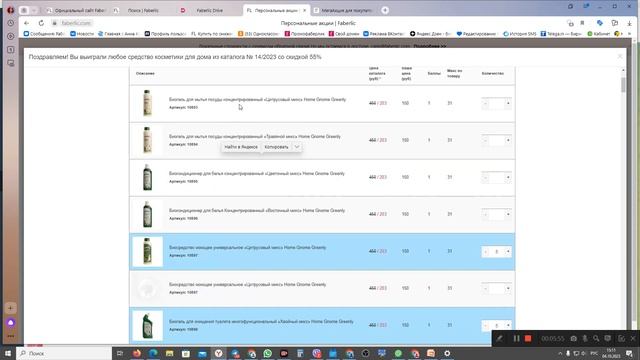Open Windows Start menu
Screen dimensions: 640x360
(x=8, y=353)
